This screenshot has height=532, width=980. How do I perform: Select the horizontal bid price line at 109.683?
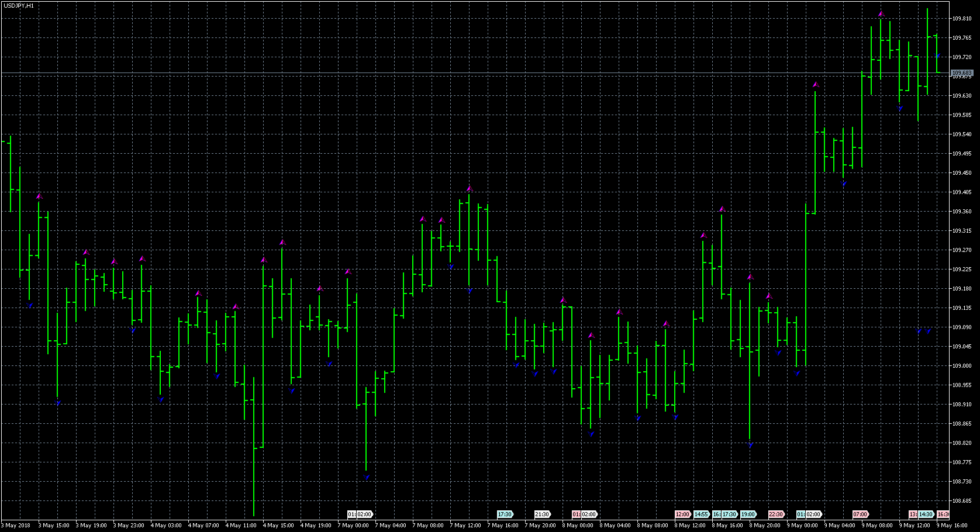[475, 73]
